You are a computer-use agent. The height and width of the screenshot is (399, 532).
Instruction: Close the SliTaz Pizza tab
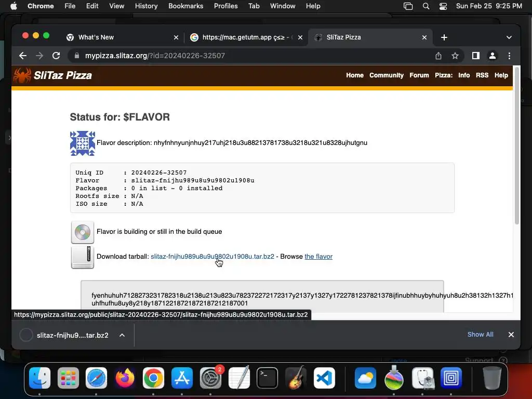click(x=424, y=37)
